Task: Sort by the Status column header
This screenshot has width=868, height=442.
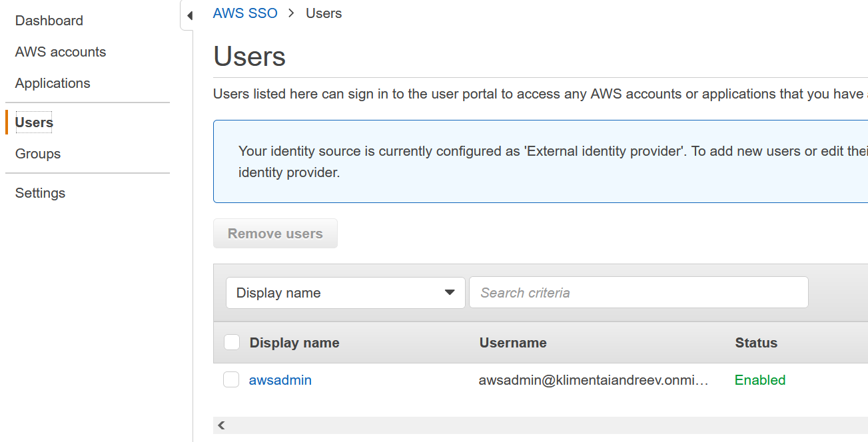Action: click(756, 343)
